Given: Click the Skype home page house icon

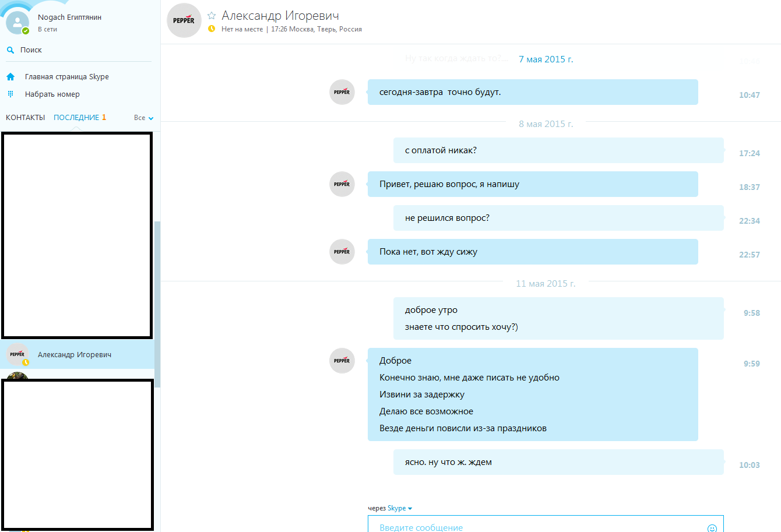Looking at the screenshot, I should (10, 77).
